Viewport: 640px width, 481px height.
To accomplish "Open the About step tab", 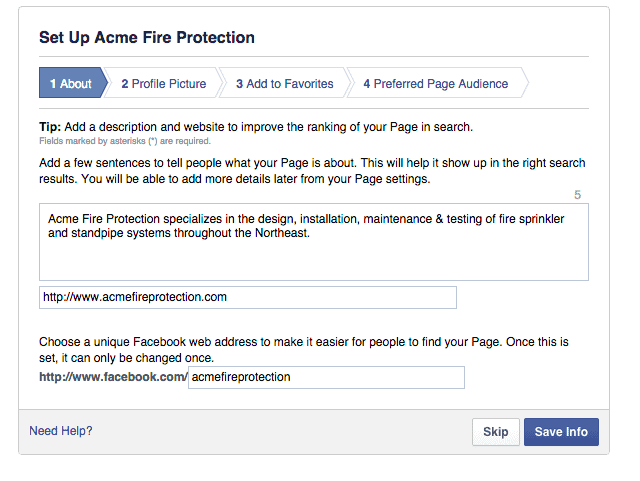I will click(72, 83).
